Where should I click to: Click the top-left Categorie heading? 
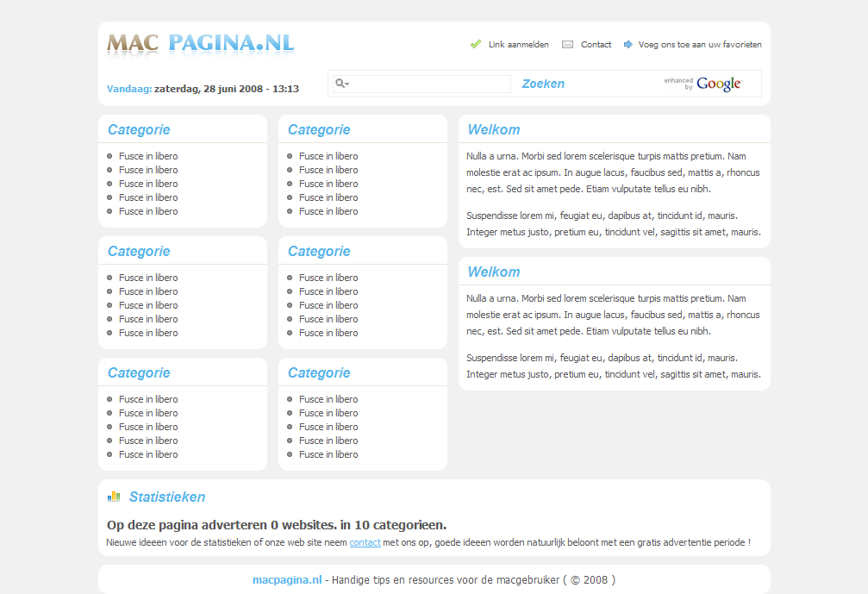pos(139,129)
